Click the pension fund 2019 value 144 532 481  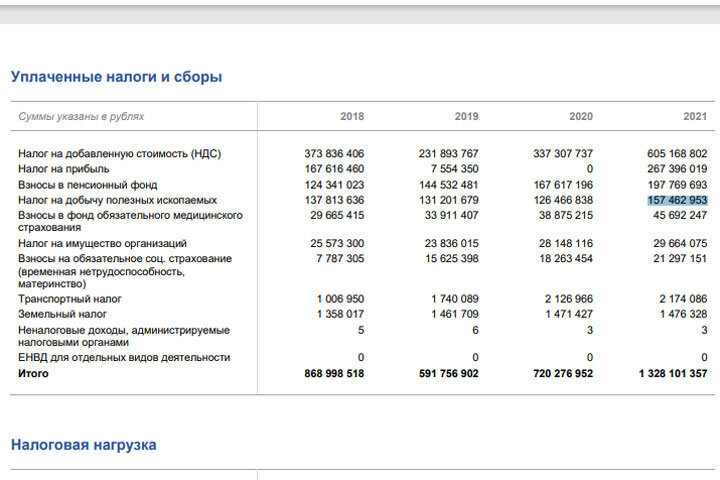[448, 185]
